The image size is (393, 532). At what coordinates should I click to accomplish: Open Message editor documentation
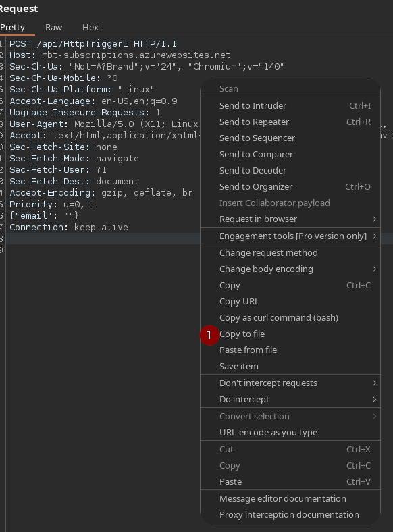coord(290,498)
